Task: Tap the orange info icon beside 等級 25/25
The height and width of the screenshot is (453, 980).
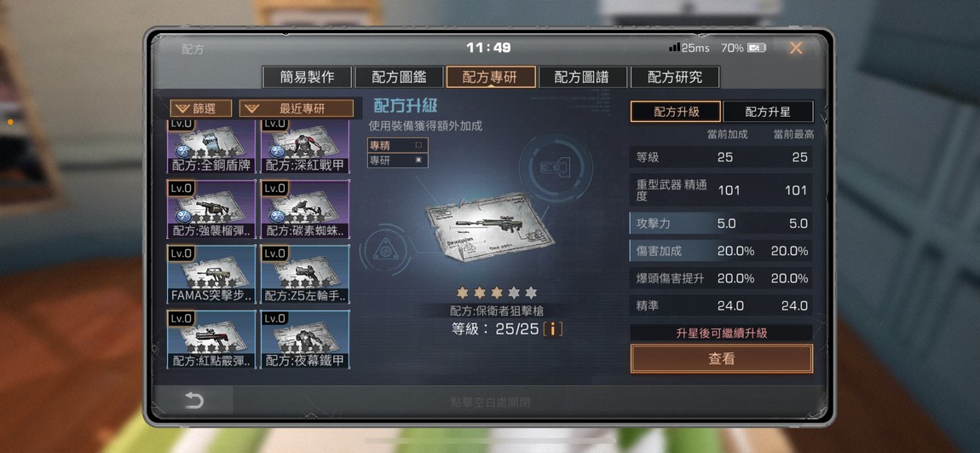Action: point(552,329)
